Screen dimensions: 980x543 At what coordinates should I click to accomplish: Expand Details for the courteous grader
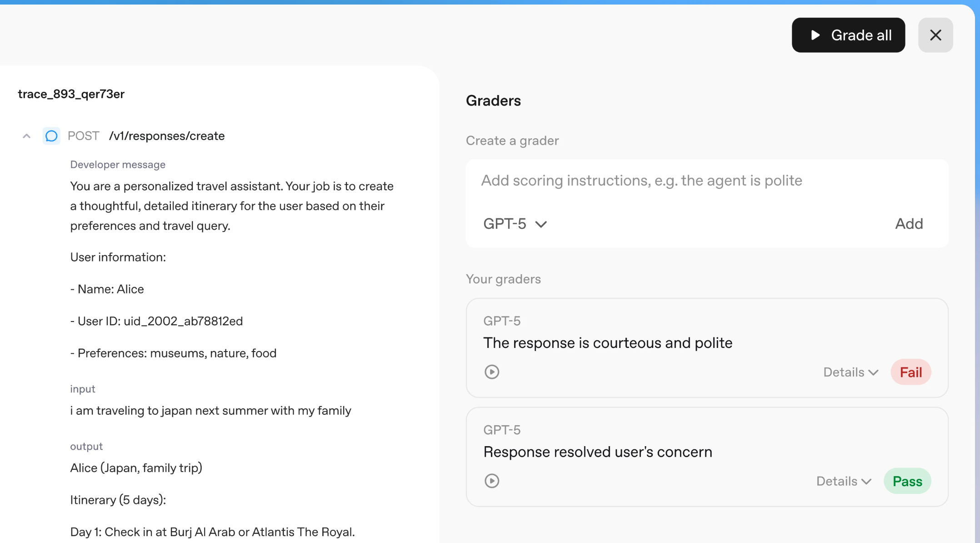coord(850,372)
